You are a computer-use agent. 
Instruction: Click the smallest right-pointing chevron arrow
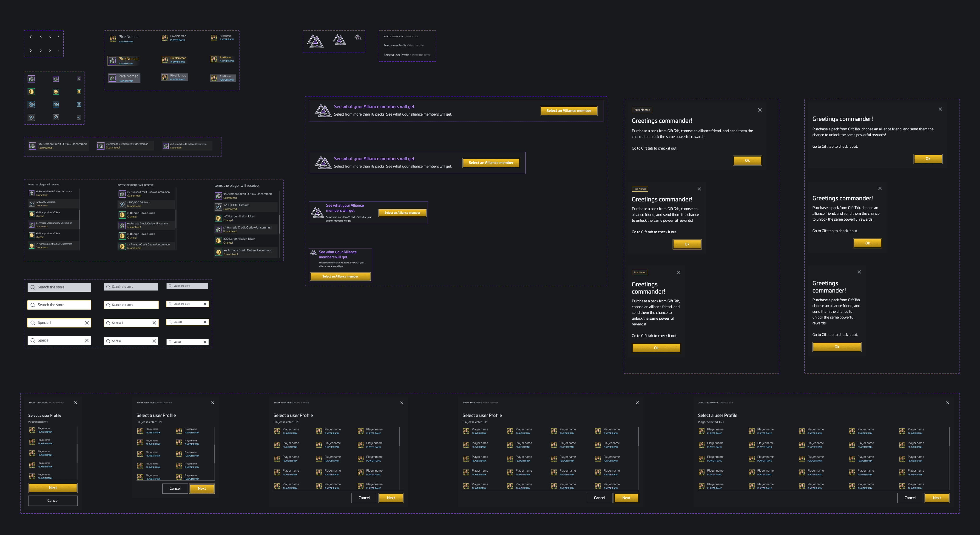(x=58, y=51)
